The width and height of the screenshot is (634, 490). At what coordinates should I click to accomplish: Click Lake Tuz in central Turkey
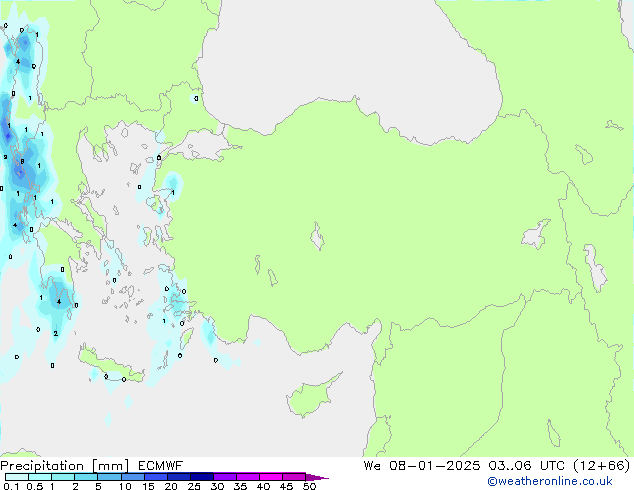point(318,239)
